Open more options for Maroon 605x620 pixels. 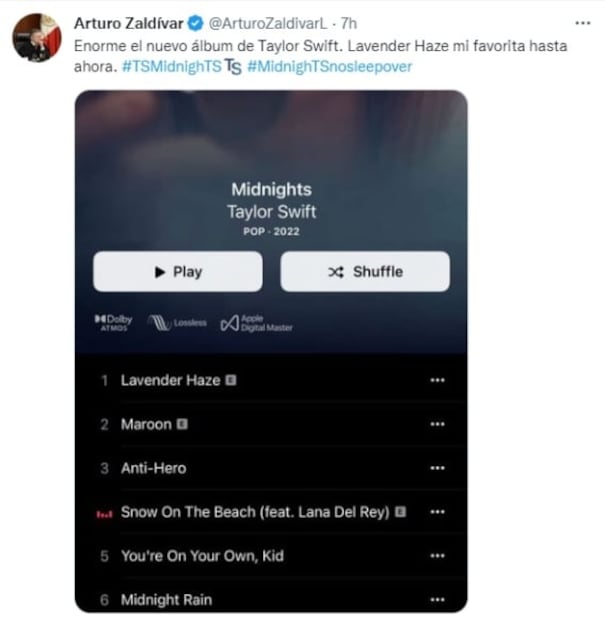pyautogui.click(x=436, y=424)
